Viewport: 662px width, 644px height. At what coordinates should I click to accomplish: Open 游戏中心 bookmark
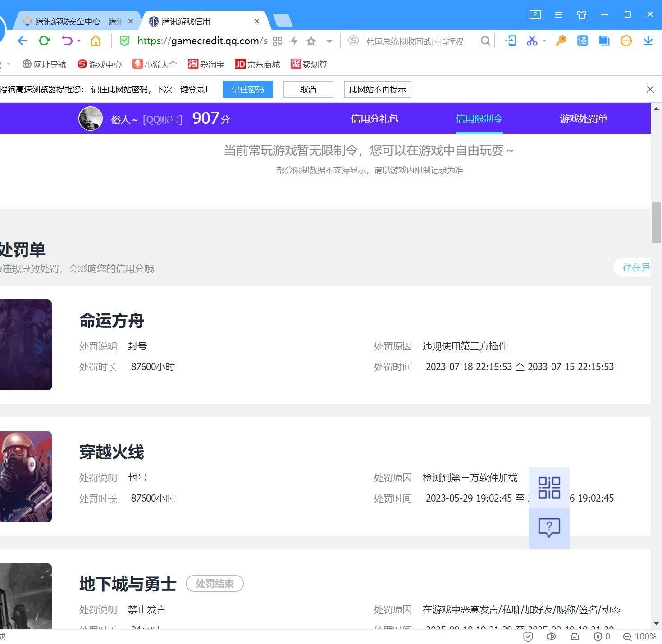tap(100, 64)
